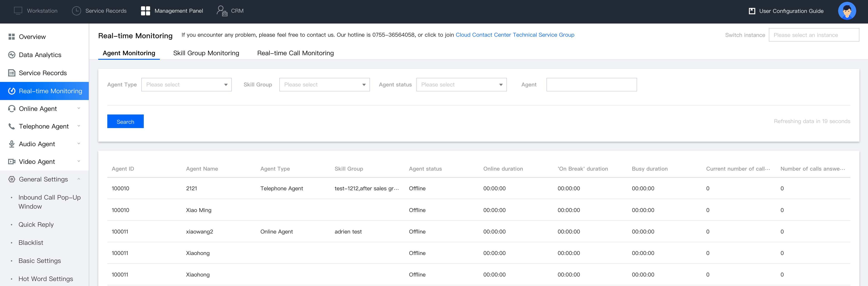Collapse the General Settings section
Image resolution: width=868 pixels, height=286 pixels.
click(79, 179)
